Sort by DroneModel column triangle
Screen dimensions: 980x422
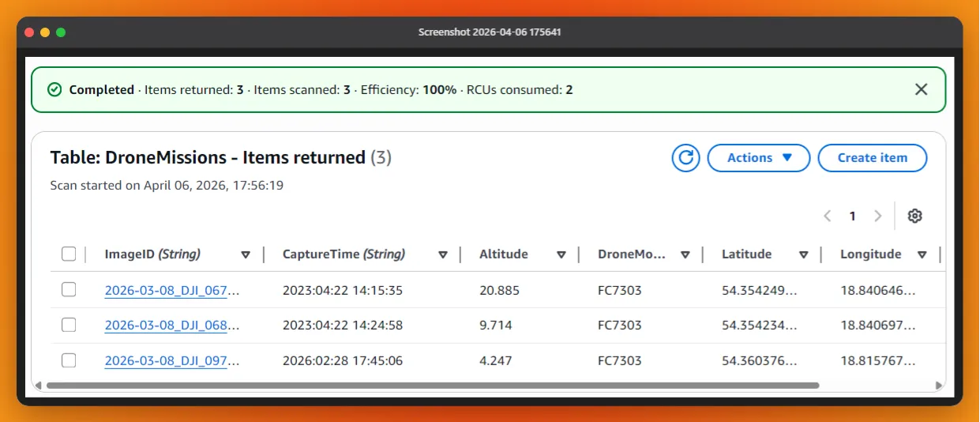pos(685,254)
